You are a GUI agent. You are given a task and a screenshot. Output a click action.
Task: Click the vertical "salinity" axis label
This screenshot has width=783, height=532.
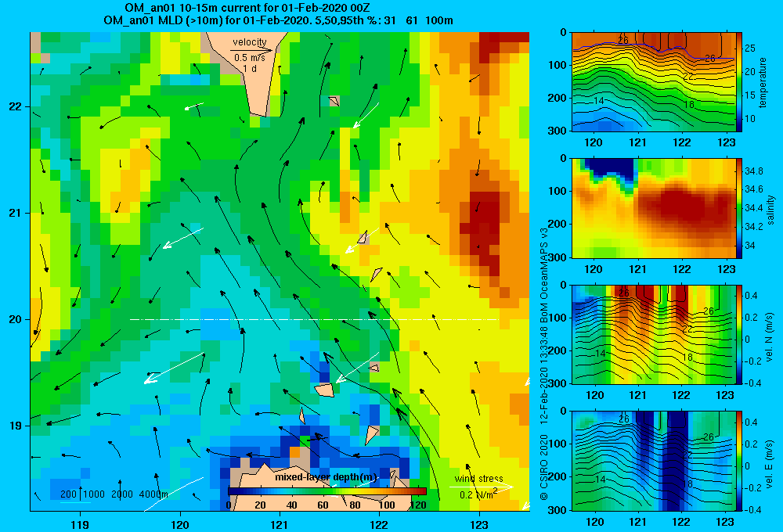click(x=770, y=210)
